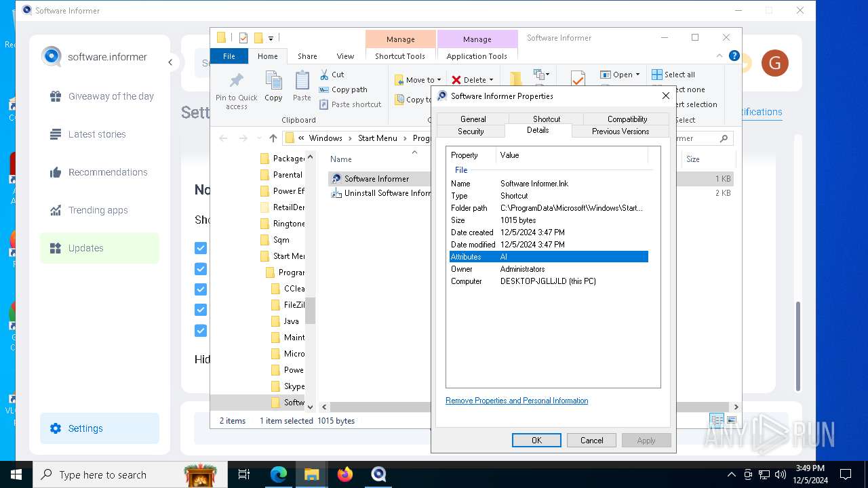868x488 pixels.
Task: Click Cancel in Properties dialog
Action: click(x=591, y=441)
